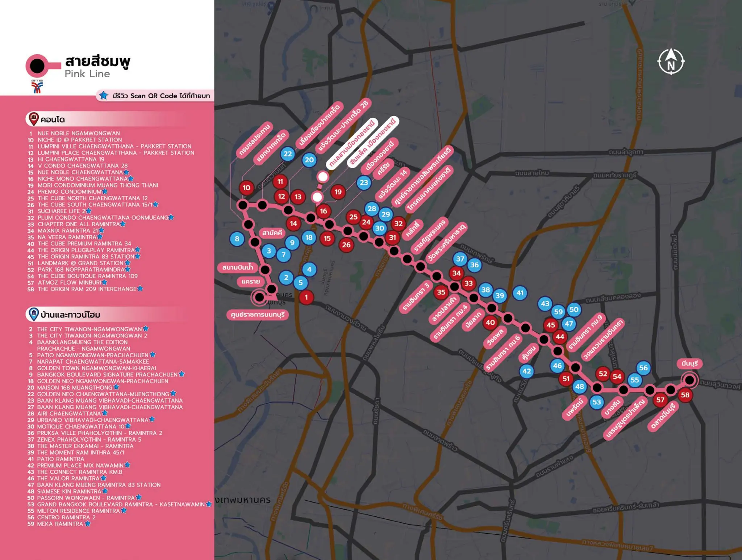Screen dimensions: 742x560
Task: Click the สนามบินน้ำ station label
Action: tap(238, 268)
